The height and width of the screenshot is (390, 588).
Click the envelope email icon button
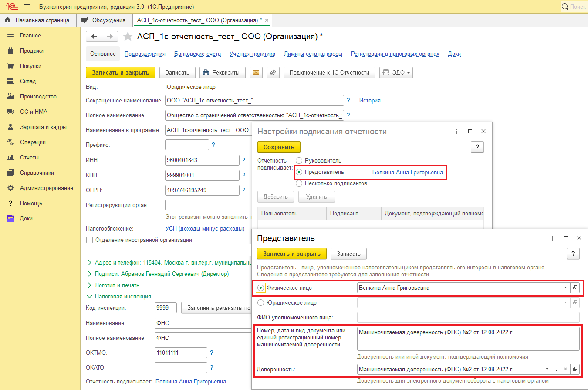point(256,73)
